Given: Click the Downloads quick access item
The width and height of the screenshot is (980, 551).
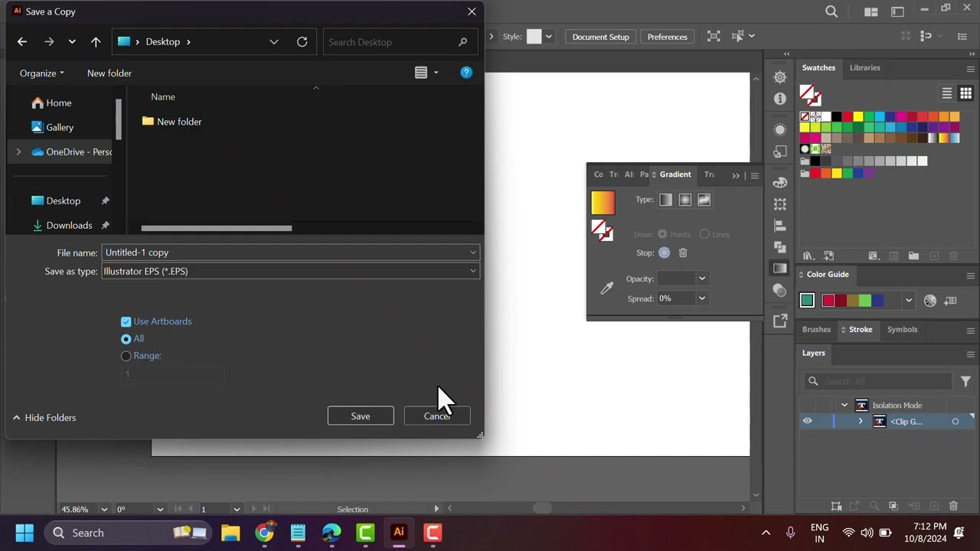Looking at the screenshot, I should pyautogui.click(x=69, y=225).
